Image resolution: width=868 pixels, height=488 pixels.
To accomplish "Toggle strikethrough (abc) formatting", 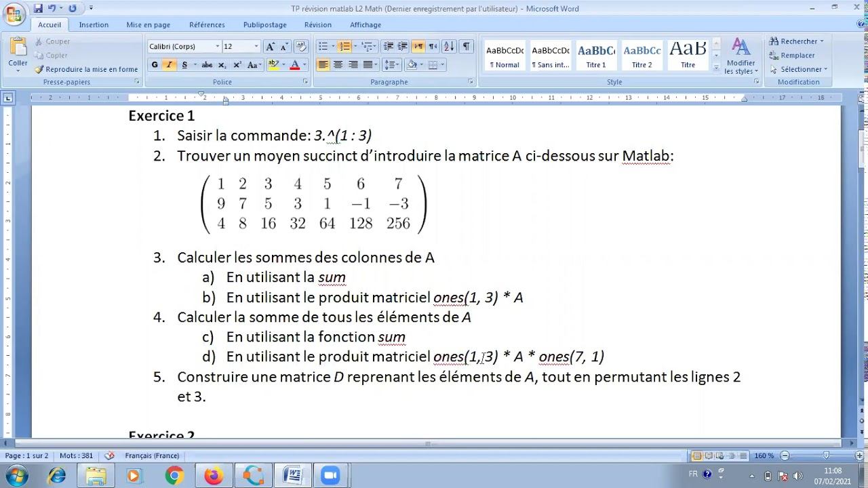I will (x=207, y=64).
